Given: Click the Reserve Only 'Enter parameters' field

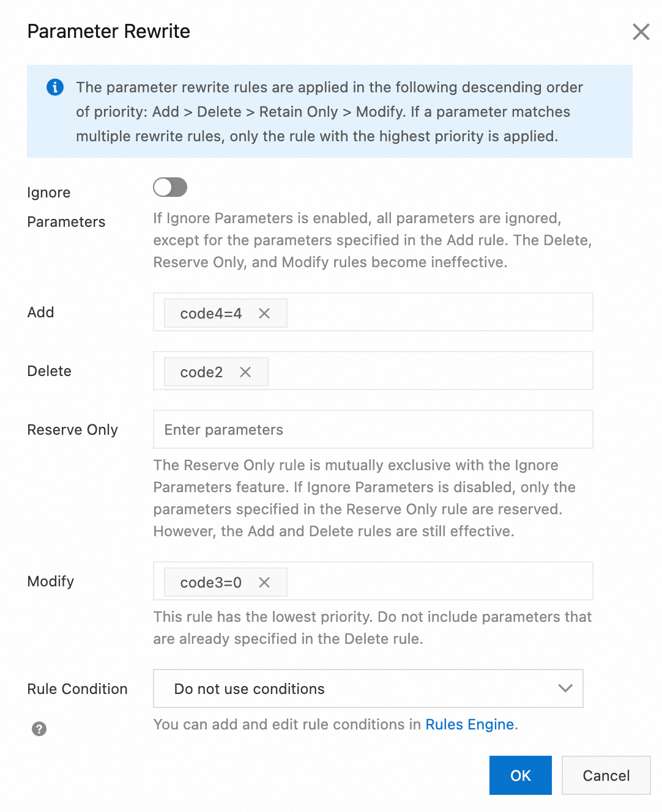Looking at the screenshot, I should [x=373, y=430].
